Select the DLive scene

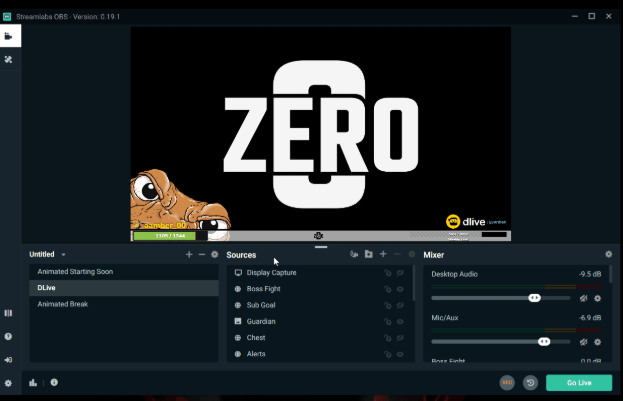[124, 288]
